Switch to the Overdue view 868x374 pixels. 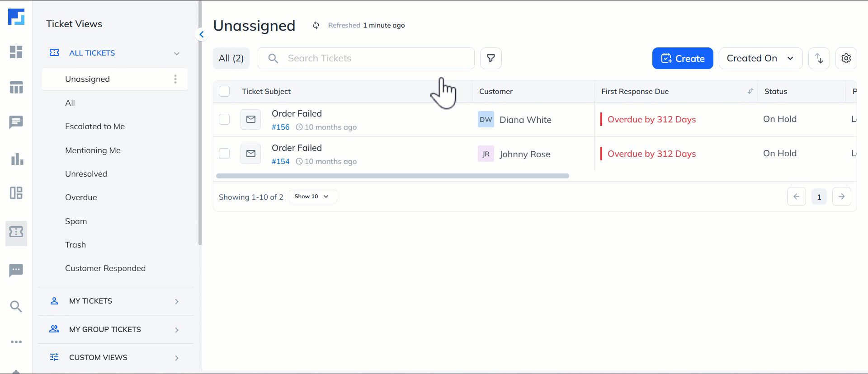click(x=81, y=197)
